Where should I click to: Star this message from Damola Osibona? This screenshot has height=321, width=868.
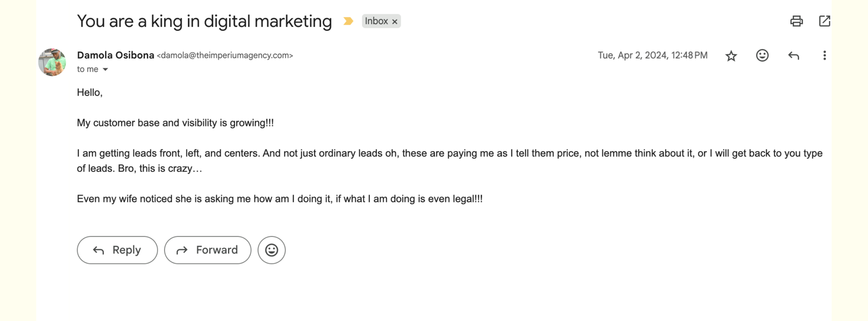click(731, 56)
